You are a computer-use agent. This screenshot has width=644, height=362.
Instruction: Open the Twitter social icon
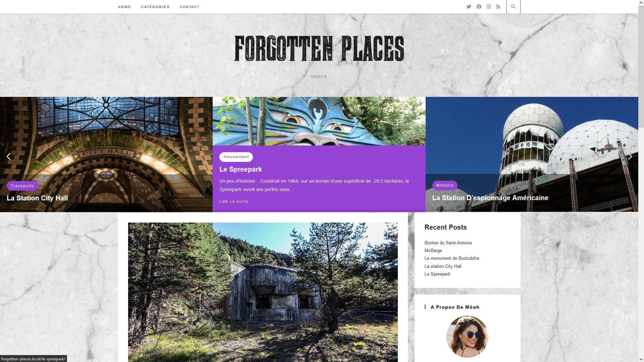click(x=469, y=7)
